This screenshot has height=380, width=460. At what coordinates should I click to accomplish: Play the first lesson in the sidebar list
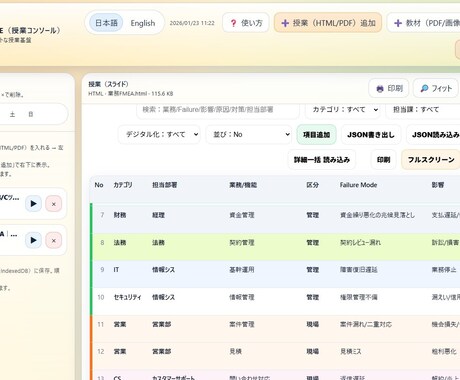click(x=33, y=204)
